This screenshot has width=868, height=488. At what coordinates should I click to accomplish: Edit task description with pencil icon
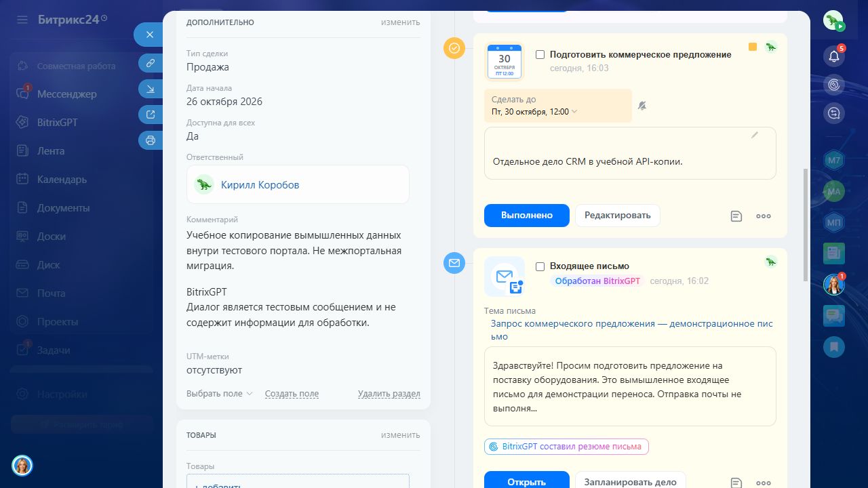point(755,136)
